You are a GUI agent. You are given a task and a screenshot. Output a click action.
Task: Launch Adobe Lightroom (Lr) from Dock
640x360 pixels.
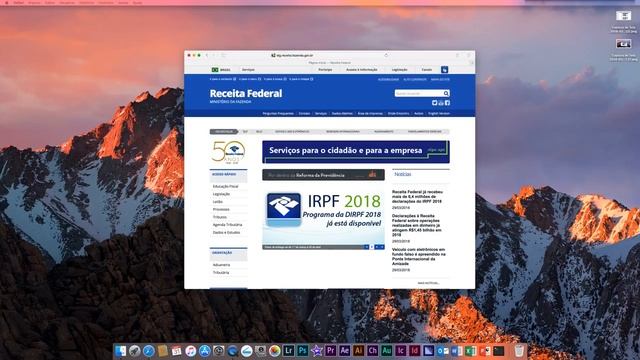point(289,351)
